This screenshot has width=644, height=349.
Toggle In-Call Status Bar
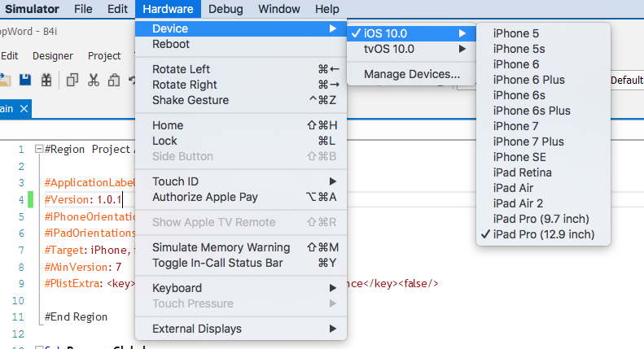tap(241, 263)
